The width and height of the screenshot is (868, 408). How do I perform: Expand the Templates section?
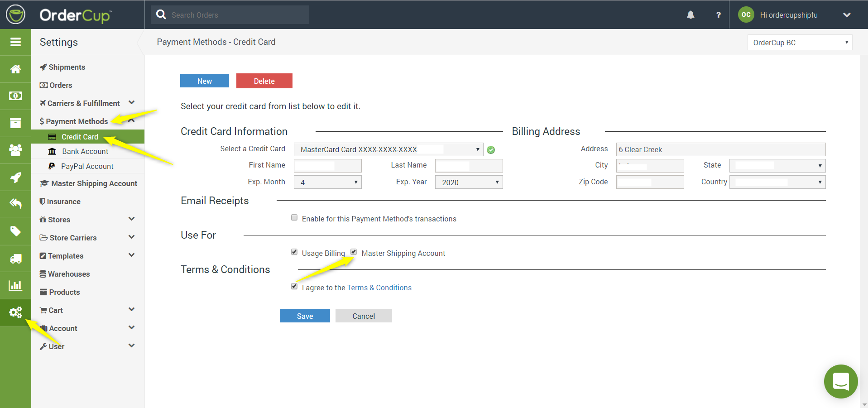point(131,255)
